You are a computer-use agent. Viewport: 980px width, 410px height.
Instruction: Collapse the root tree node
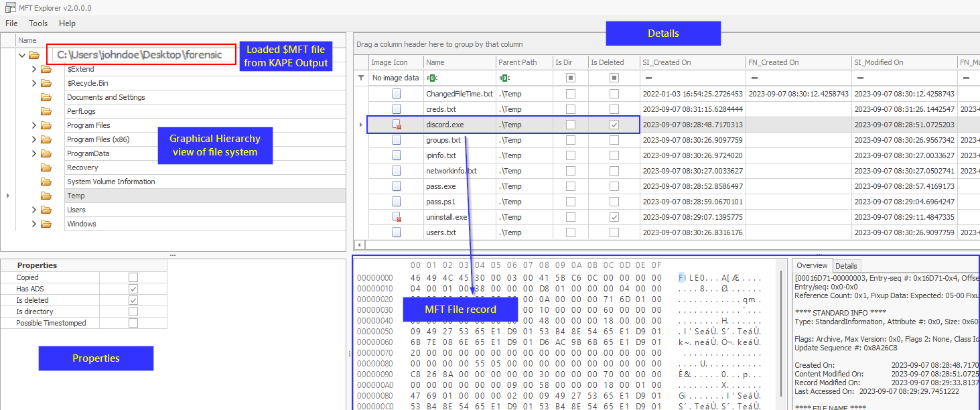tap(23, 55)
